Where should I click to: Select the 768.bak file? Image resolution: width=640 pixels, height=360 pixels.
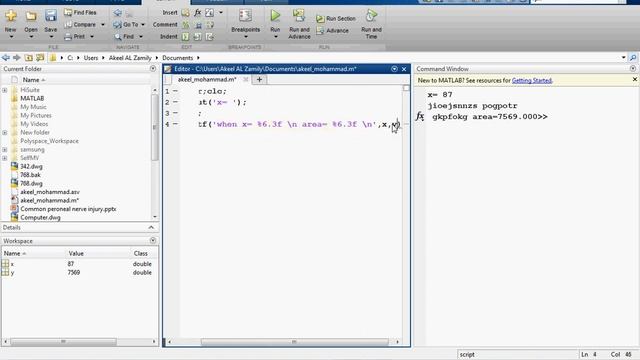tap(30, 175)
